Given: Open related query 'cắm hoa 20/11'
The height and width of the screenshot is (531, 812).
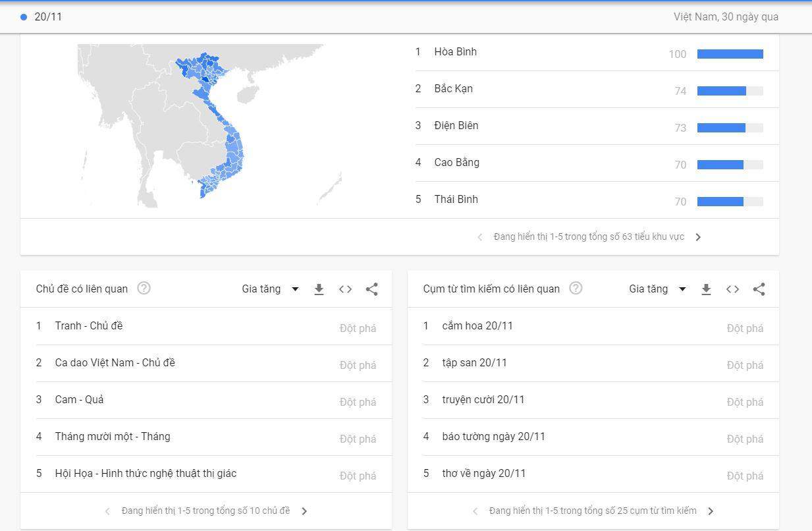Looking at the screenshot, I should [477, 326].
